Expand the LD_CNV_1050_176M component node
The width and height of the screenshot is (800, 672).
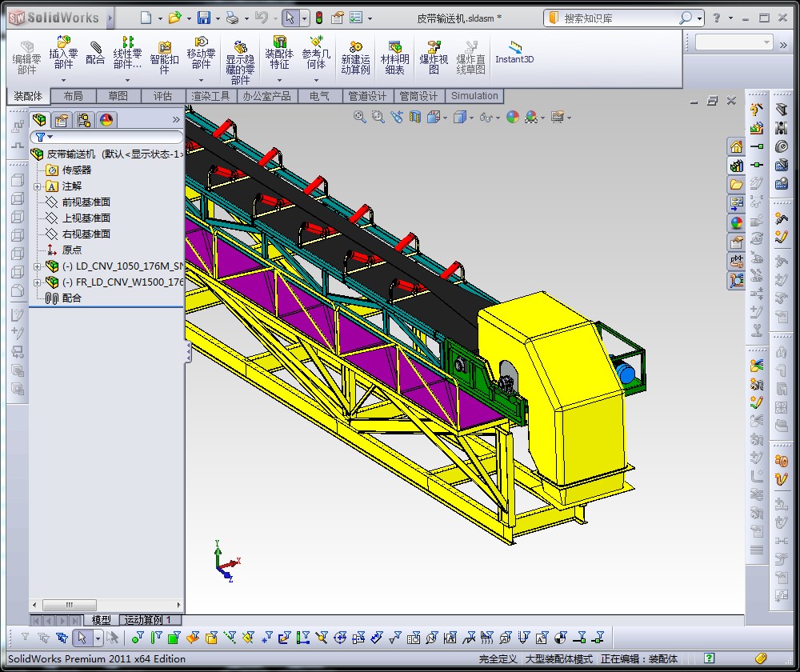pos(37,266)
